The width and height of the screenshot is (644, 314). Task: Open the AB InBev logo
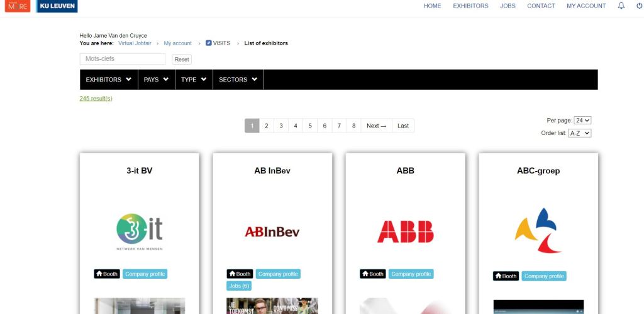272,232
